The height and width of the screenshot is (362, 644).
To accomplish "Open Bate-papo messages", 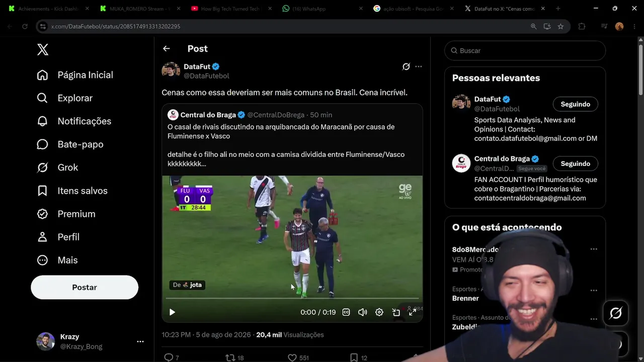I will coord(70,144).
